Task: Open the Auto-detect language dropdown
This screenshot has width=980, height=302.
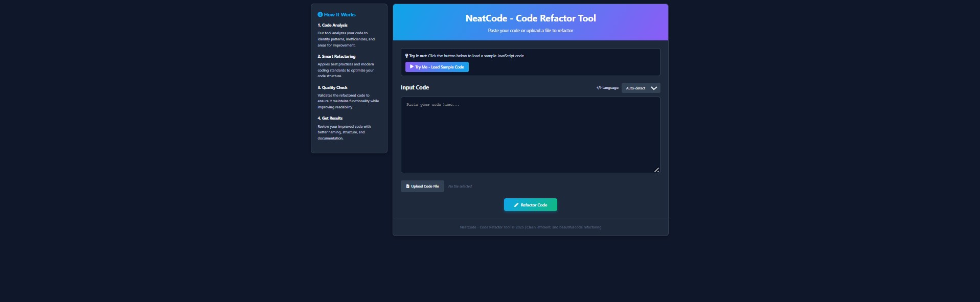Action: coord(641,88)
